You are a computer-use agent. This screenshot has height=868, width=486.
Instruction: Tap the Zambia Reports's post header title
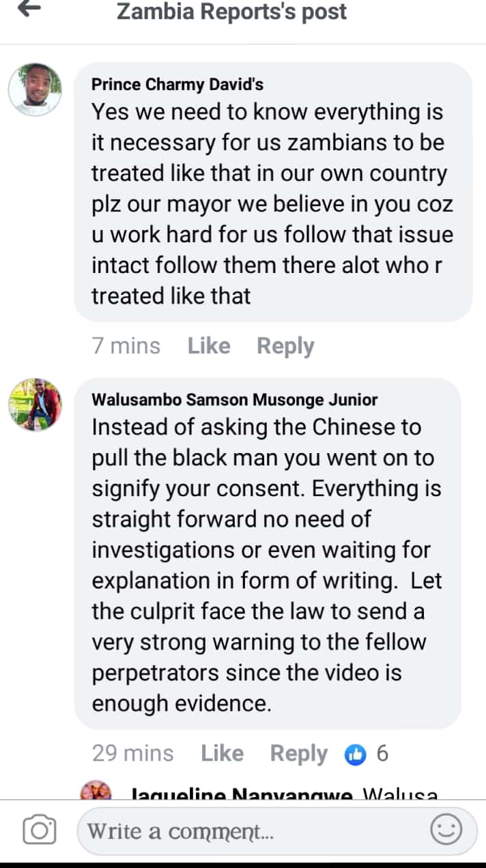232,12
